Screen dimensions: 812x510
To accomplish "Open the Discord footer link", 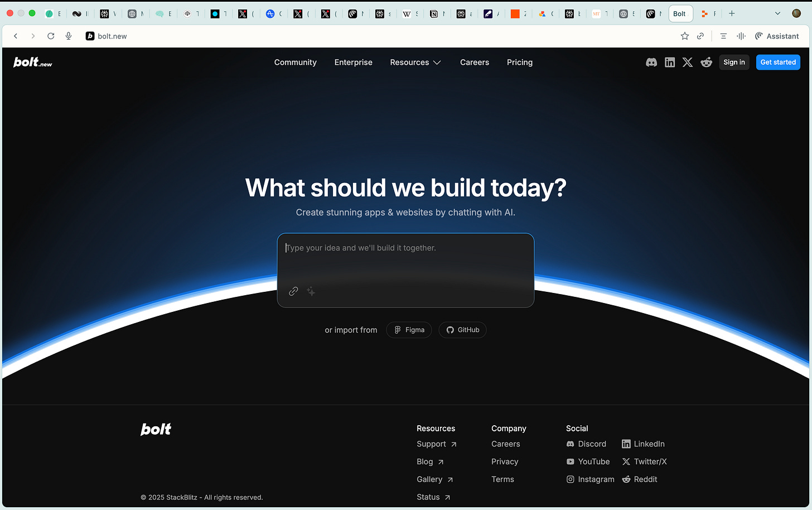I will [586, 444].
